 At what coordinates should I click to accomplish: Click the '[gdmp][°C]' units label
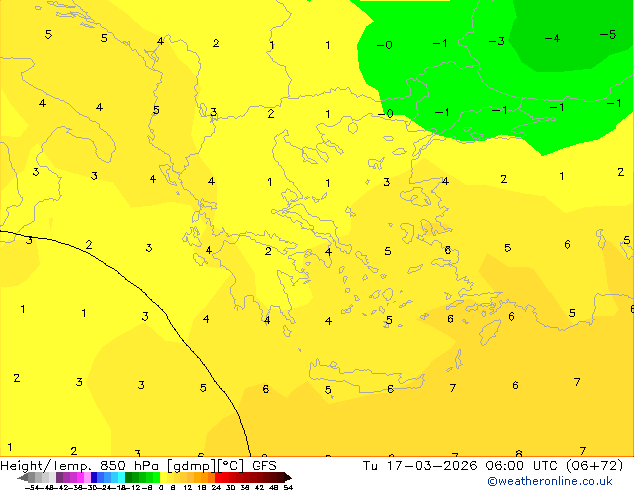(206, 466)
